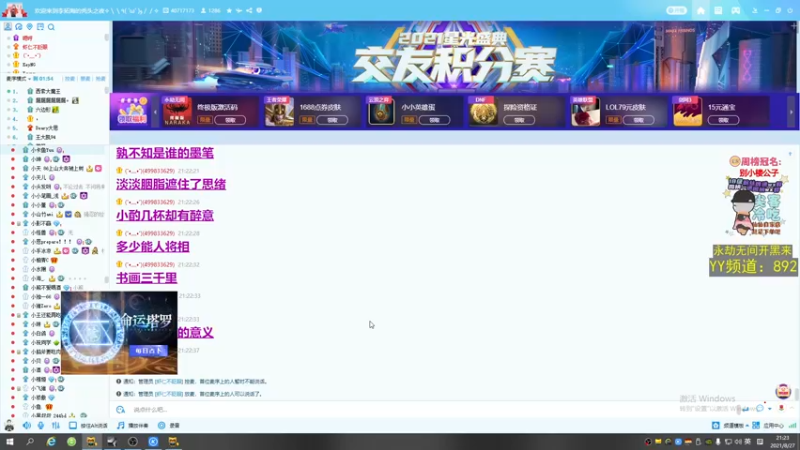Claim 终极版激活码 with its 领取 button
This screenshot has height=450, width=800.
click(x=230, y=120)
